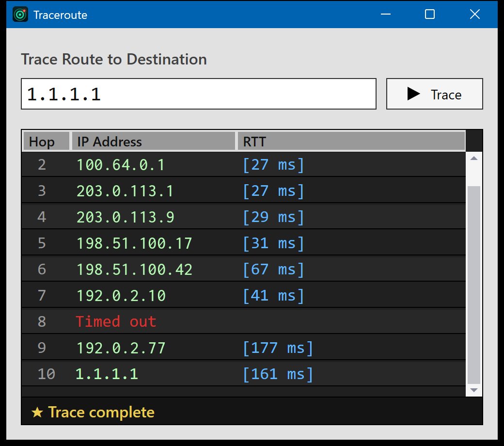Select IP address 203.0.113.9
The width and height of the screenshot is (504, 446).
tap(126, 217)
